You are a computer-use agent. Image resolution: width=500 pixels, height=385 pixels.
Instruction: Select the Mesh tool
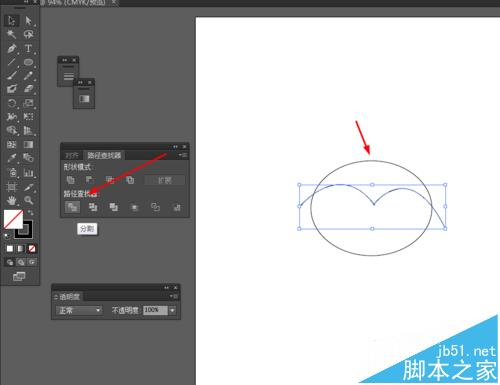point(11,144)
